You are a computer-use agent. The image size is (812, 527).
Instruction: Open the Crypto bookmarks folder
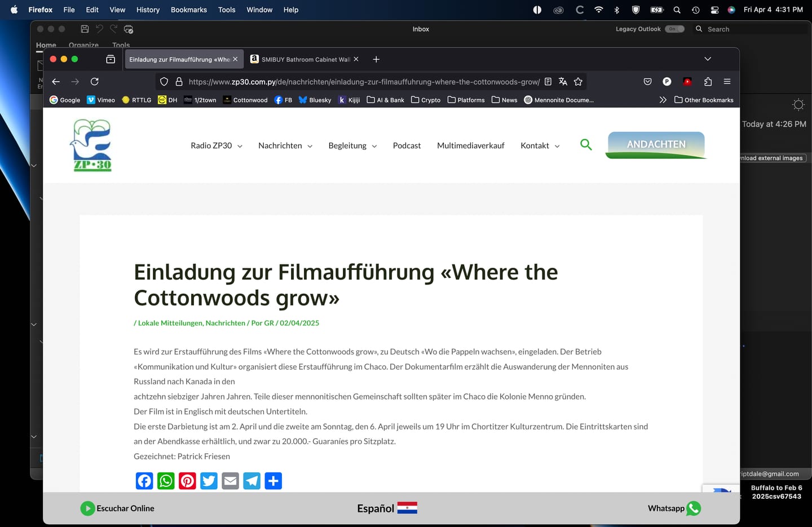click(426, 100)
